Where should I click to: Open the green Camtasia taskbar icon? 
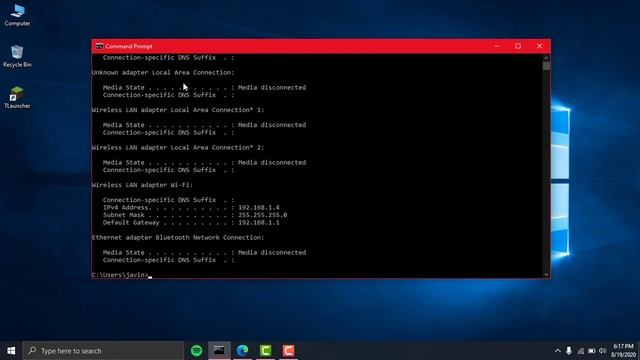(265, 351)
